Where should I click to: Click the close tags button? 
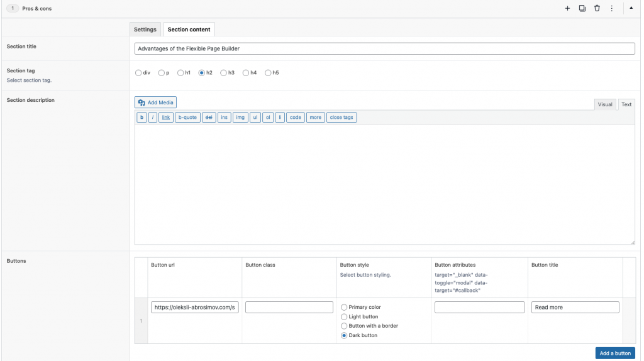pyautogui.click(x=341, y=118)
